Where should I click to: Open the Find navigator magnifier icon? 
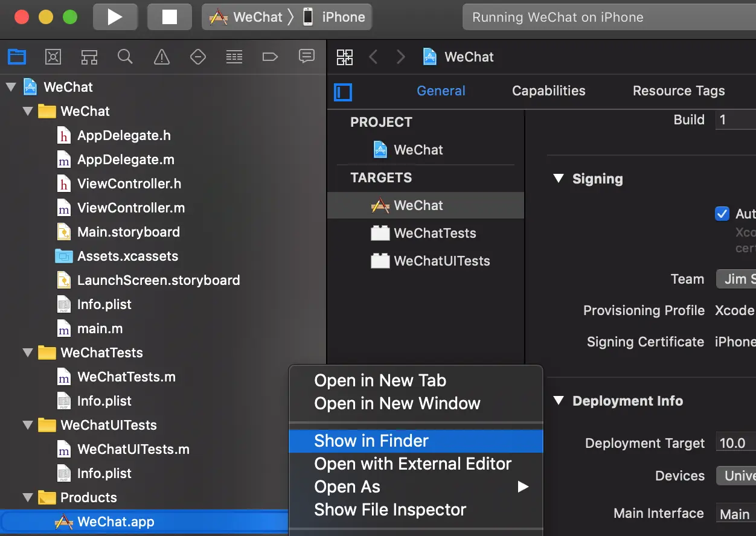[125, 57]
